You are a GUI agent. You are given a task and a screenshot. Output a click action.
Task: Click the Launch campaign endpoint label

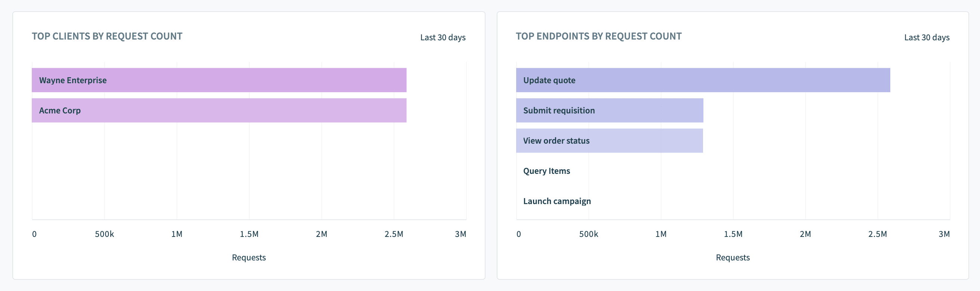click(557, 201)
